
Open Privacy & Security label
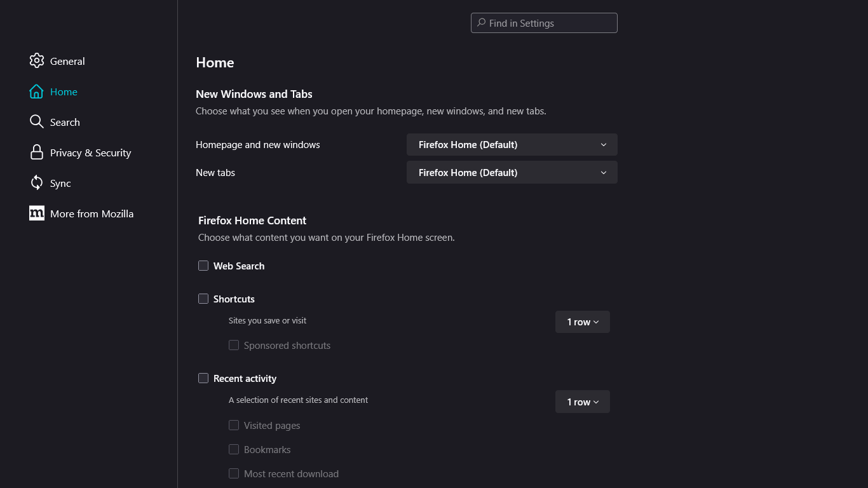[x=90, y=153]
